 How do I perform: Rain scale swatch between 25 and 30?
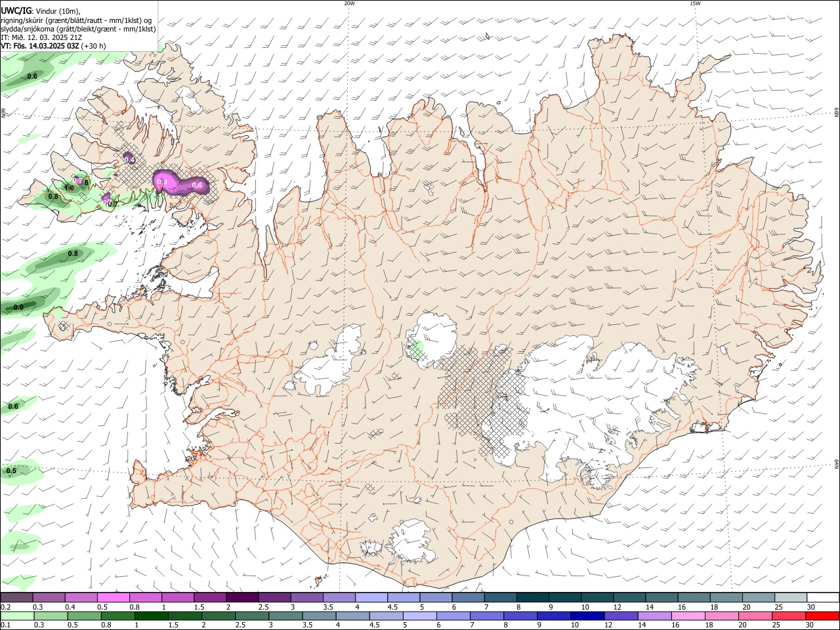click(789, 616)
